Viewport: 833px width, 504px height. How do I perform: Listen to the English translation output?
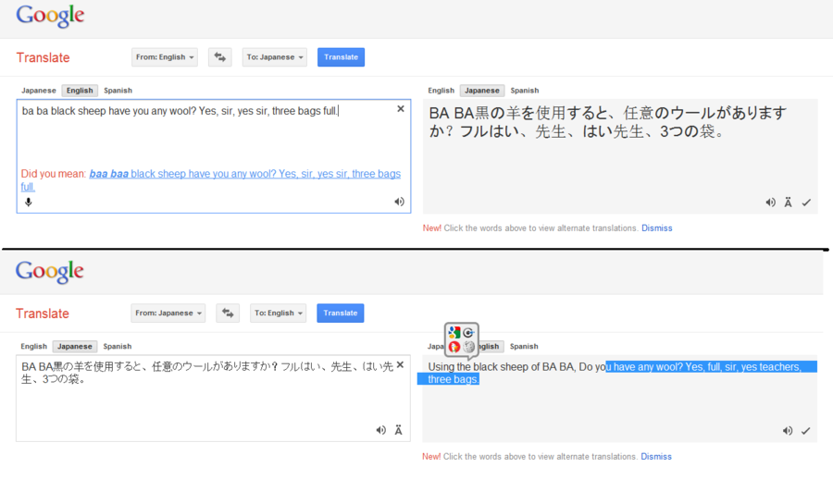click(x=788, y=431)
